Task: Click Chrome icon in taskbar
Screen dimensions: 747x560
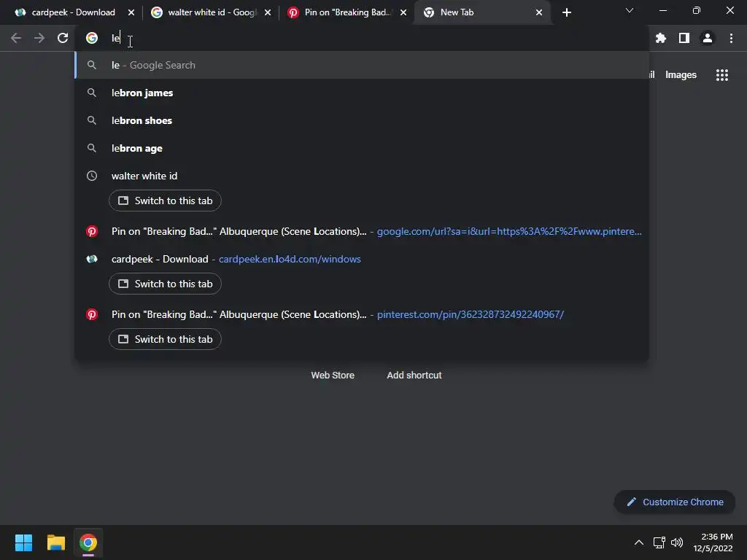Action: [x=88, y=542]
